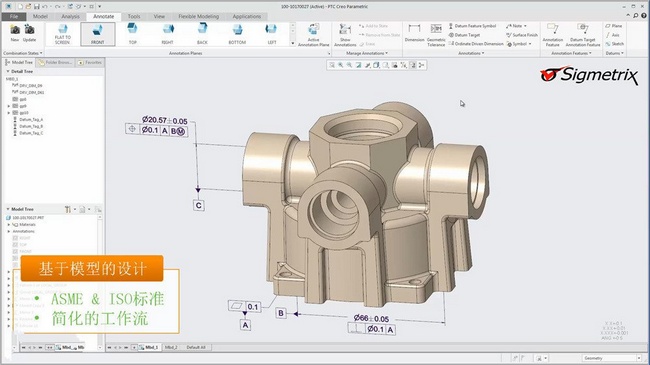The height and width of the screenshot is (365, 650).
Task: Create an Ordinate Driven Dimension
Action: click(476, 44)
